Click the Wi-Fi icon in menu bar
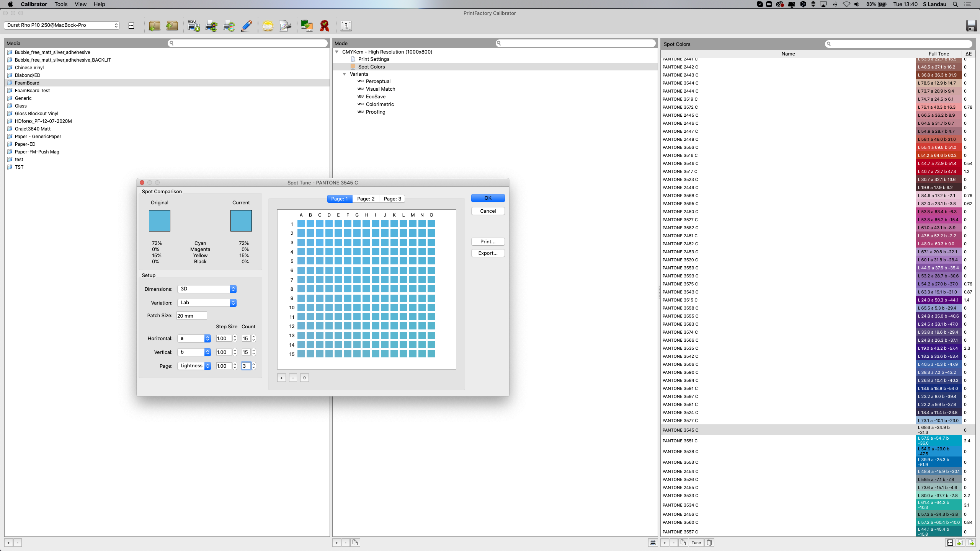The image size is (980, 551). tap(846, 4)
